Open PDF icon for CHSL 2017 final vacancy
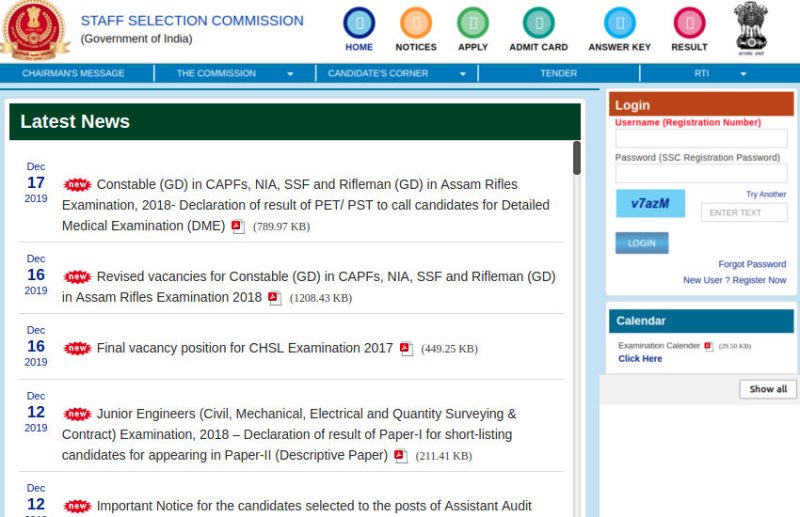 [406, 349]
